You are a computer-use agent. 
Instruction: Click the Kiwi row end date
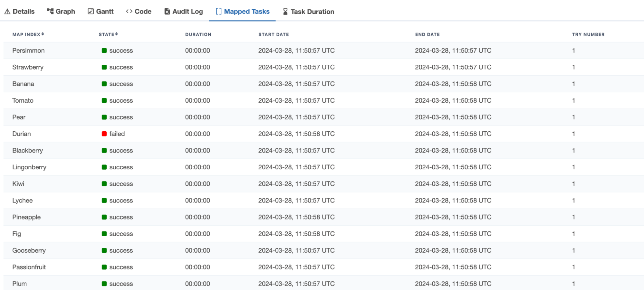pos(453,184)
